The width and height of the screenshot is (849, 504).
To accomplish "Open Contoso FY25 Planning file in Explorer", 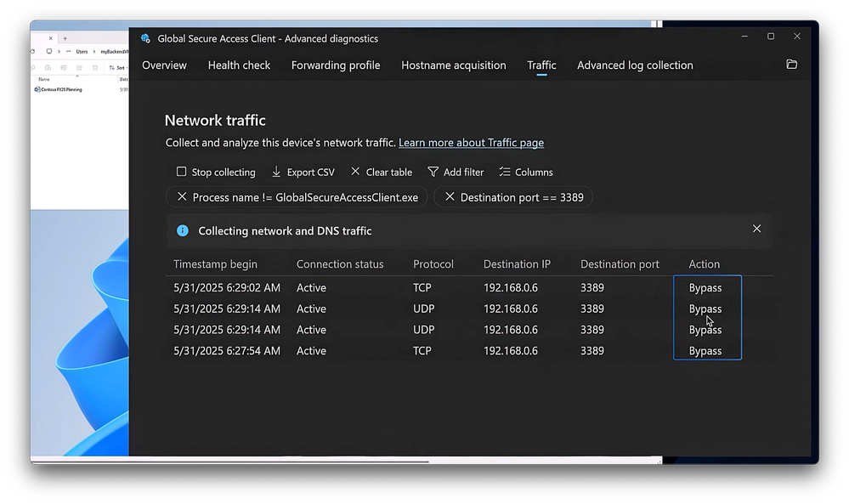I will pyautogui.click(x=61, y=89).
